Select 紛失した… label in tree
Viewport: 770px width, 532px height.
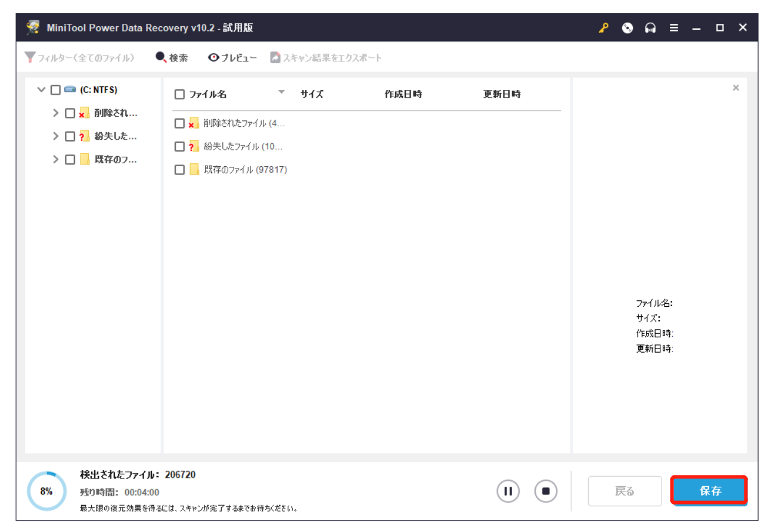116,136
